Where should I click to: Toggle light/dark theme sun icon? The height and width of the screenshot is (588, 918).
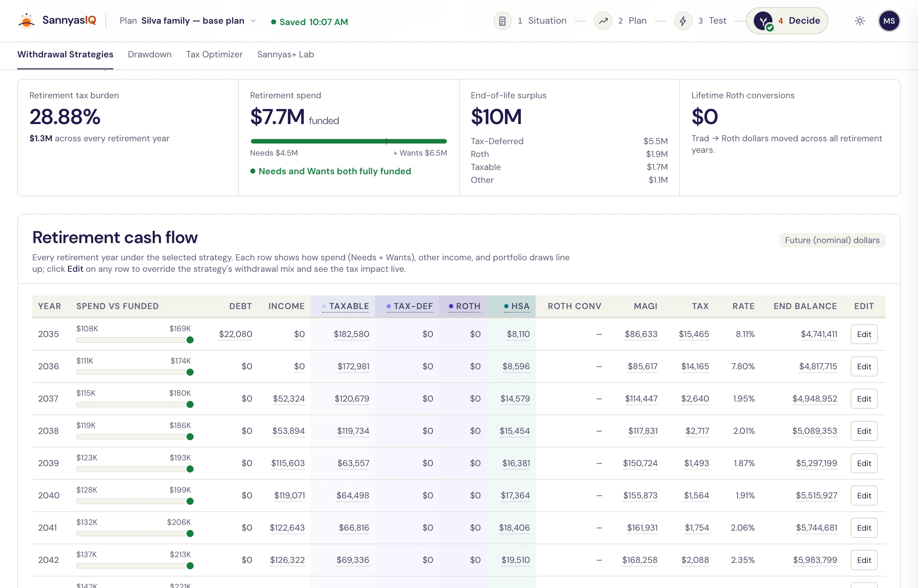(860, 21)
